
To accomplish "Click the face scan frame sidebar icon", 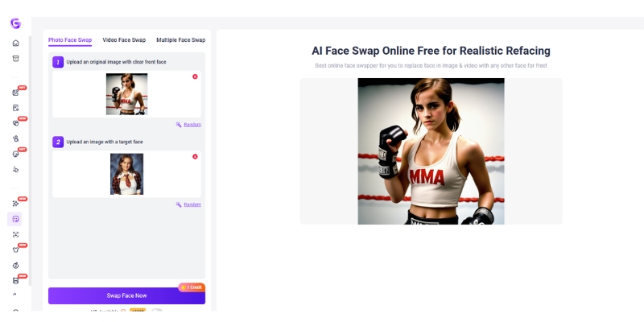I will pos(15,234).
